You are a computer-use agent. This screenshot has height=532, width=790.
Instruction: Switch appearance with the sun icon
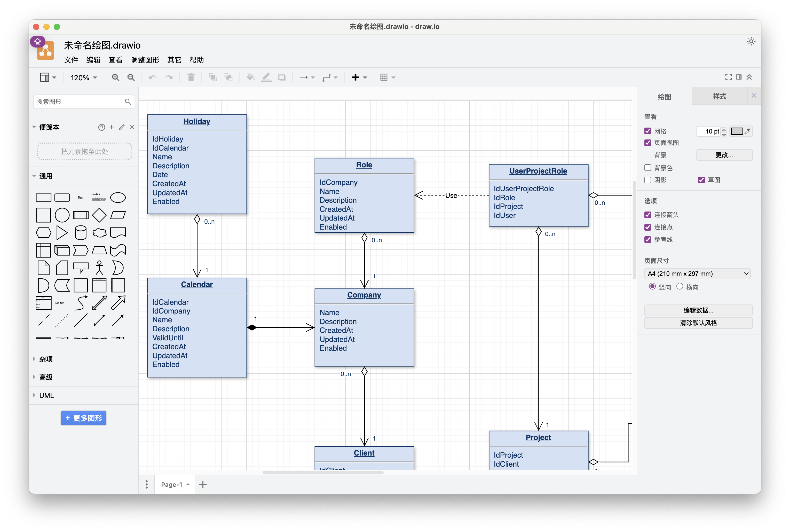pos(751,42)
